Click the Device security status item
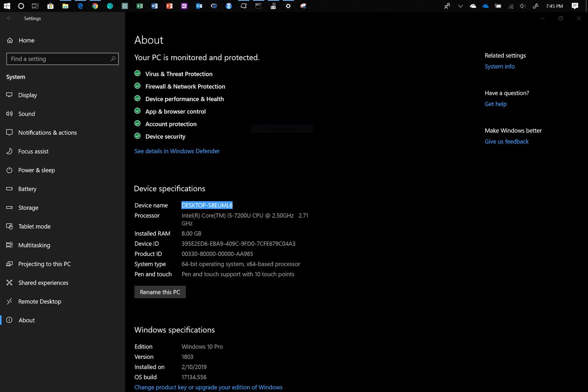Screen dimensions: 588x392 (x=160, y=136)
